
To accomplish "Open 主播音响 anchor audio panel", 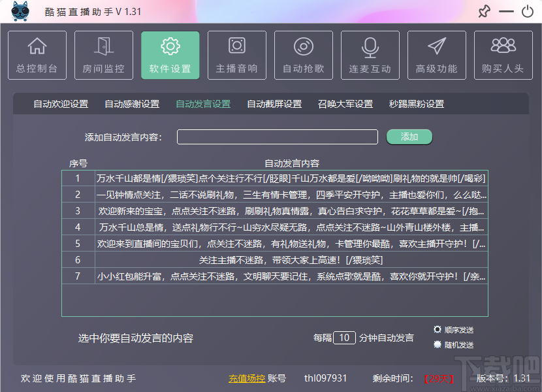I will click(x=236, y=55).
